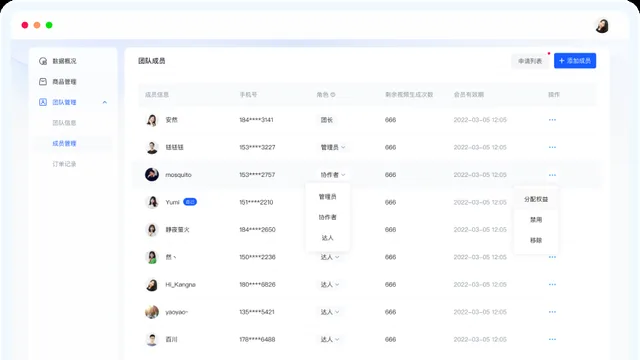This screenshot has width=640, height=360.
Task: Click Hi_Kangna's avatar picture
Action: pyautogui.click(x=152, y=284)
